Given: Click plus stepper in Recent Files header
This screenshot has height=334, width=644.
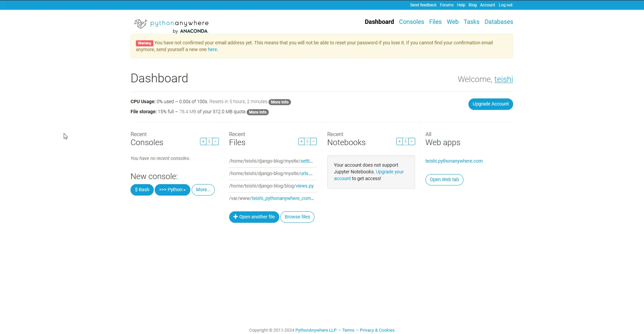Looking at the screenshot, I should (301, 141).
